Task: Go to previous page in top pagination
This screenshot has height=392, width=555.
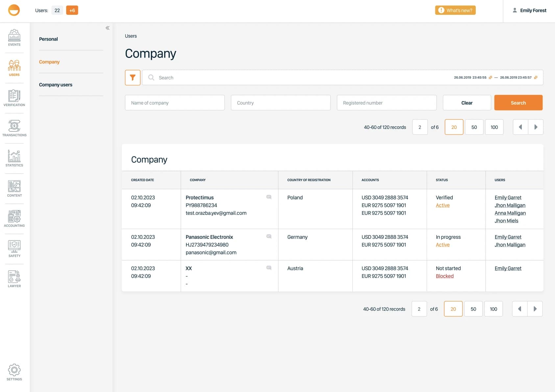Action: tap(520, 127)
